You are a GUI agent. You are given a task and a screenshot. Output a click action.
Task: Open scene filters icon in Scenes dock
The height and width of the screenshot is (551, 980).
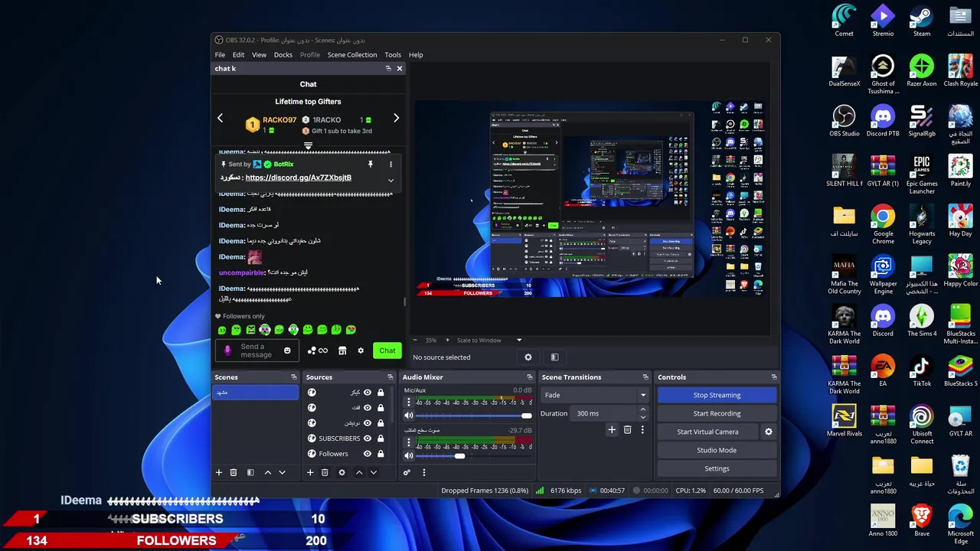coord(250,472)
